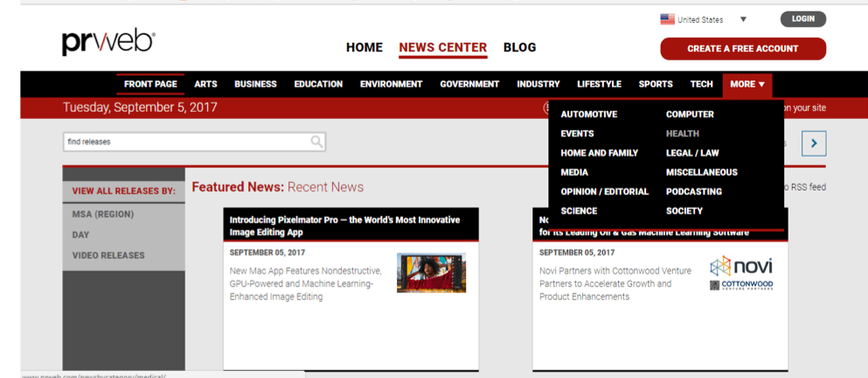The image size is (868, 378).
Task: Open the Pixelmator Pro article image
Action: tap(431, 273)
